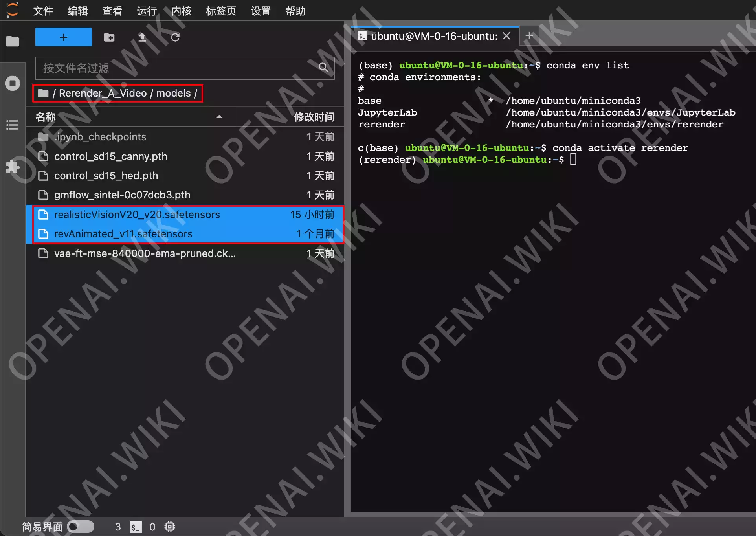Select the vae-ft-mse-840000-ema-pruned file

[185, 253]
